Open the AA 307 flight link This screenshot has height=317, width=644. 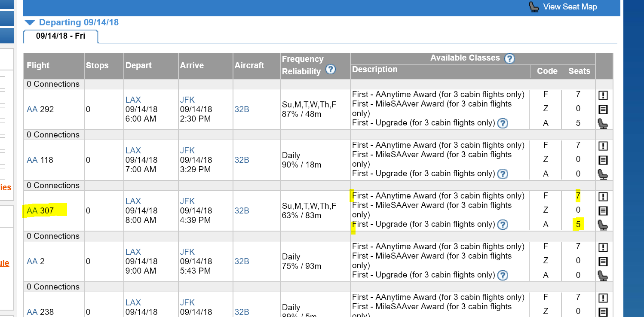(40, 211)
